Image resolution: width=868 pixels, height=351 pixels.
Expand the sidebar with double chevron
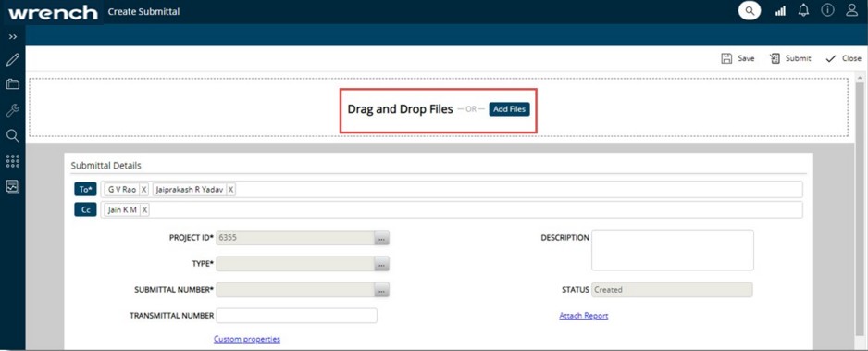[x=13, y=36]
